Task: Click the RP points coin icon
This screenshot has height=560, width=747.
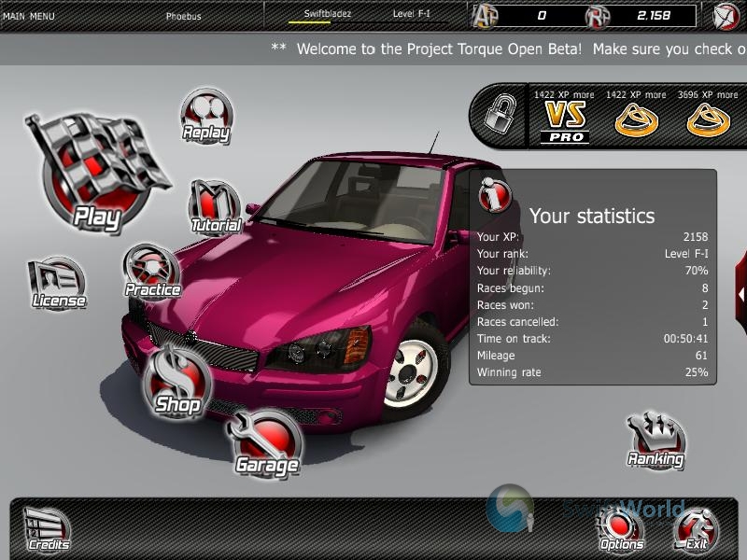Action: (598, 16)
